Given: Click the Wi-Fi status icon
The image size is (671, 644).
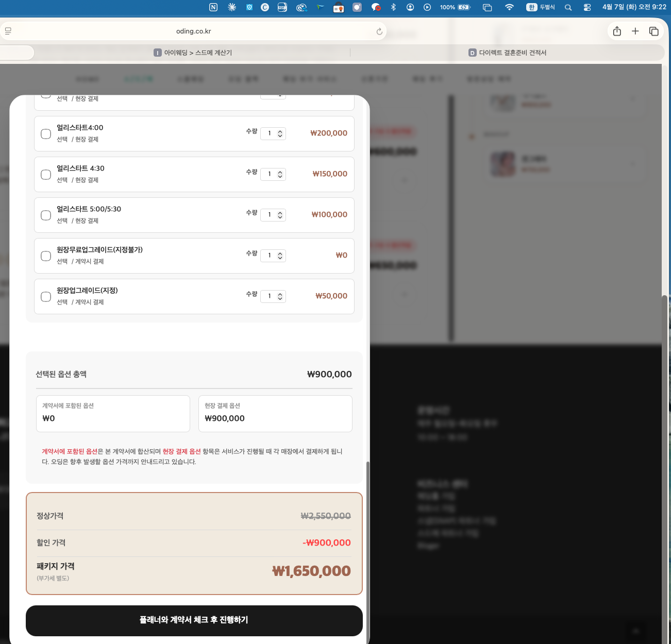Looking at the screenshot, I should 509,7.
